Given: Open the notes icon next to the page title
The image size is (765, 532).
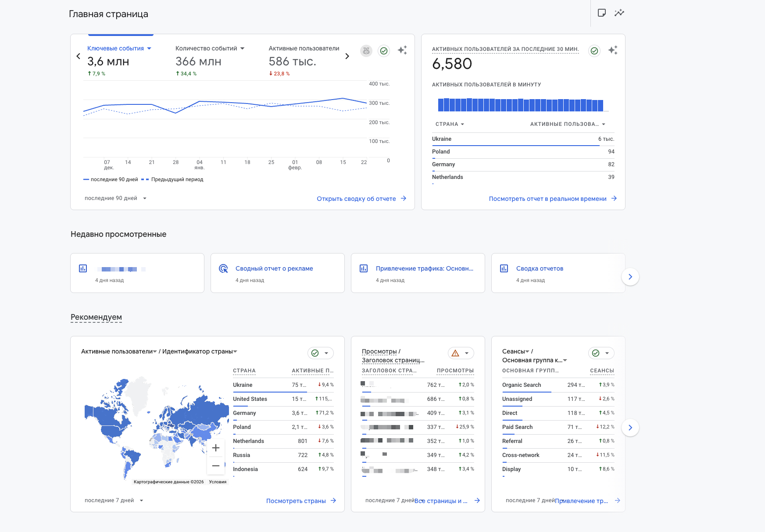Looking at the screenshot, I should click(602, 13).
